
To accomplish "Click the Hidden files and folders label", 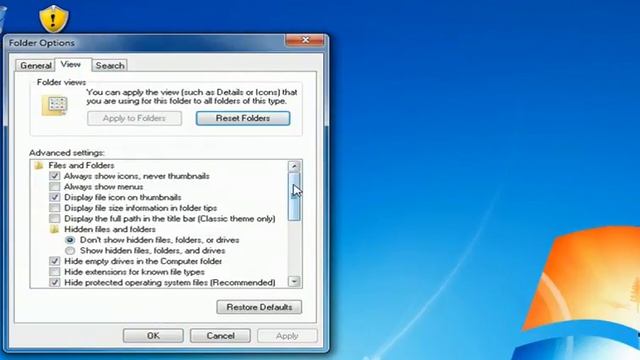I will pyautogui.click(x=110, y=229).
